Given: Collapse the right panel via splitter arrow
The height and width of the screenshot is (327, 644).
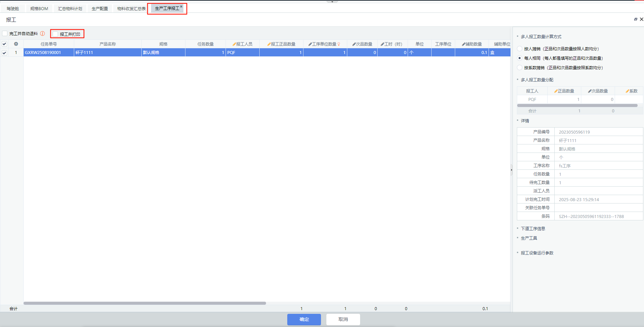Looking at the screenshot, I should click(x=511, y=170).
